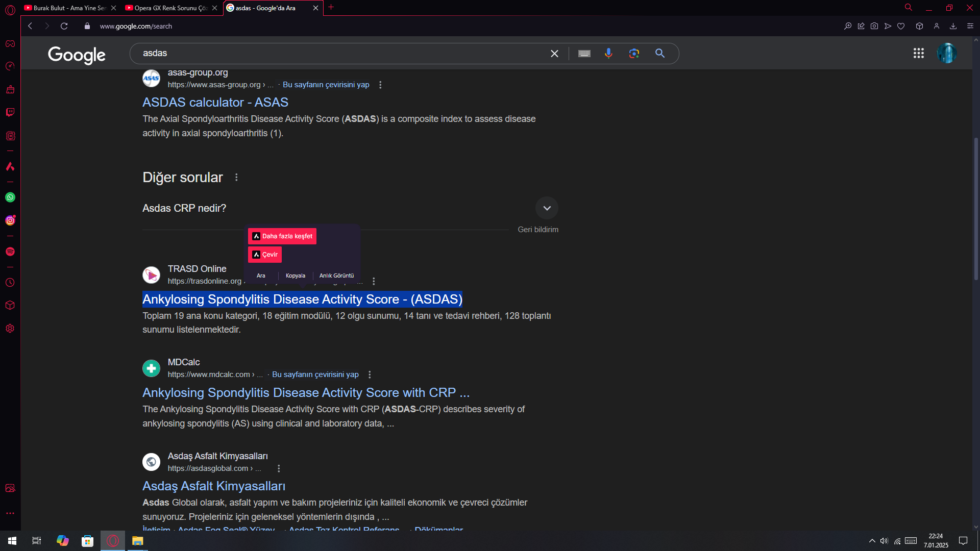
Task: Click the padlock site info icon
Action: coord(87,26)
